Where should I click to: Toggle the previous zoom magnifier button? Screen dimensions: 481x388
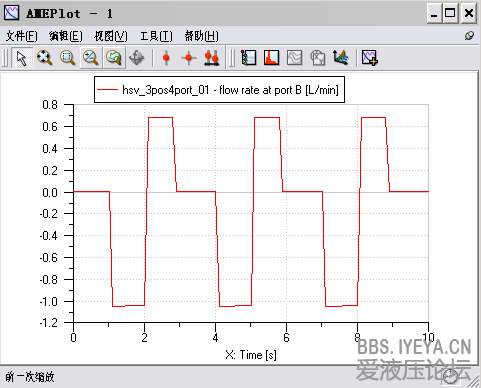pos(114,58)
